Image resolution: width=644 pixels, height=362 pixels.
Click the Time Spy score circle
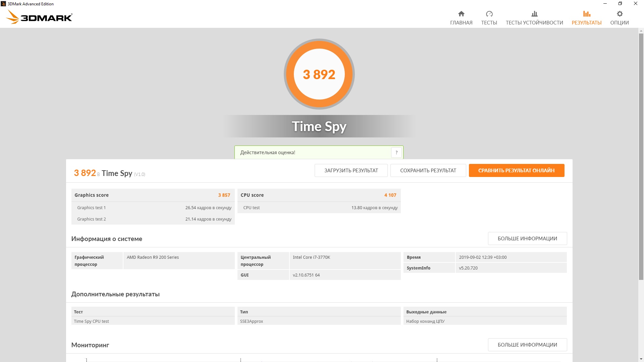point(319,74)
